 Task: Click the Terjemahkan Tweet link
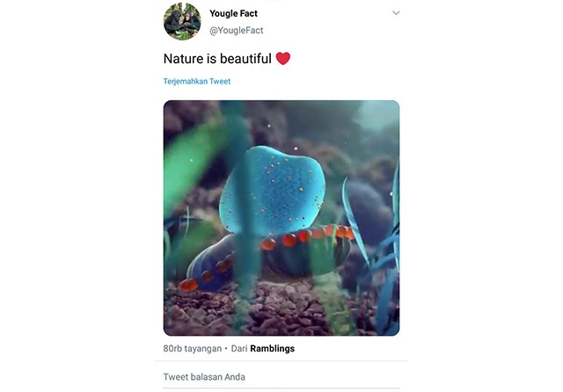coord(196,82)
